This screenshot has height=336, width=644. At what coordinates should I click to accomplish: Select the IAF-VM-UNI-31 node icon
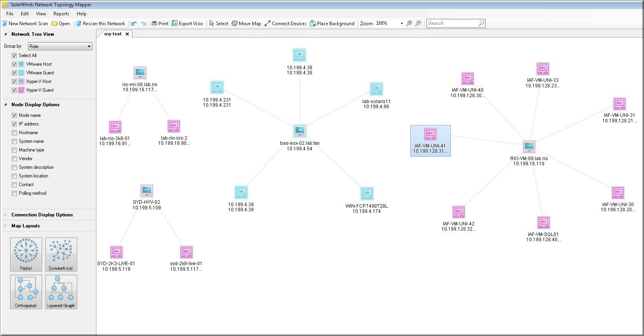pyautogui.click(x=620, y=103)
